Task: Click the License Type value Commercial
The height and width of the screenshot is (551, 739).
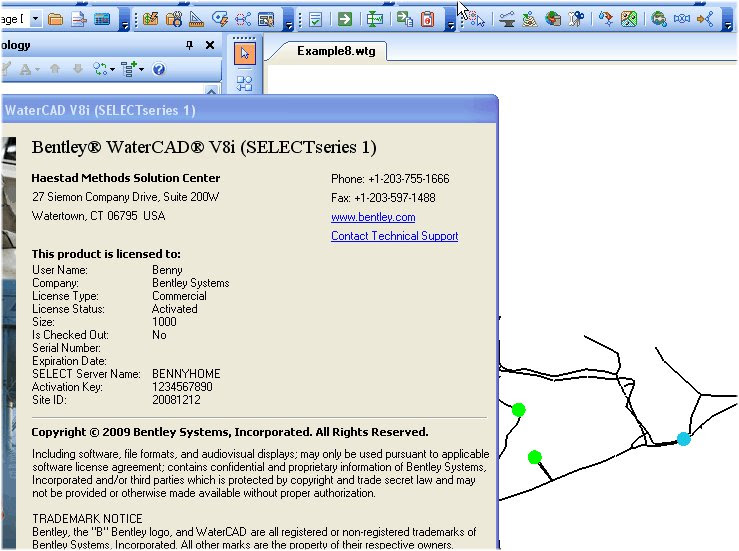Action: pyautogui.click(x=179, y=296)
